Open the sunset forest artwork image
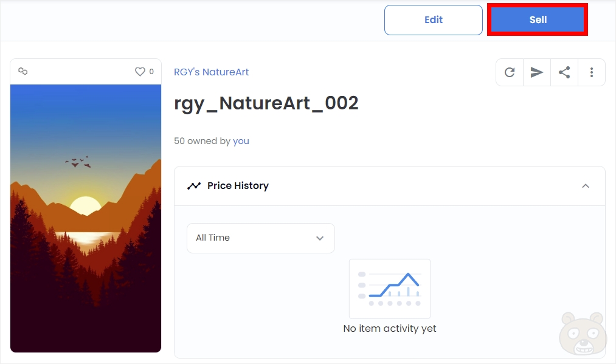Image resolution: width=616 pixels, height=364 pixels. 86,218
